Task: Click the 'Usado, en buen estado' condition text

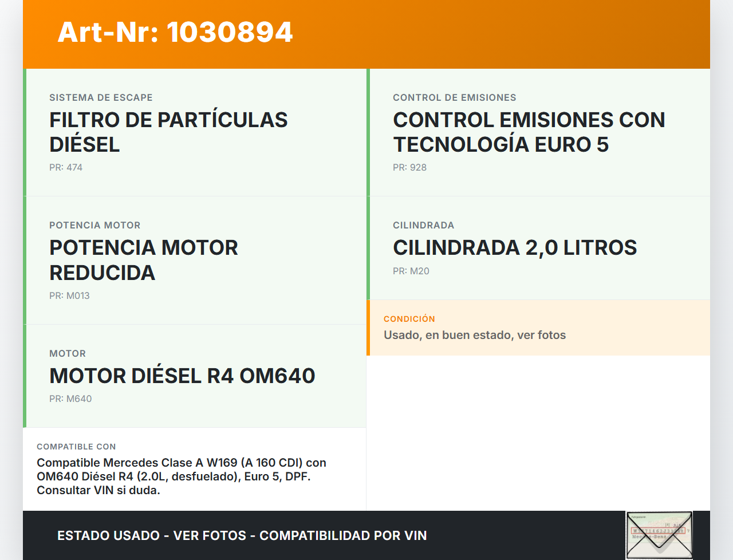Action: click(474, 336)
